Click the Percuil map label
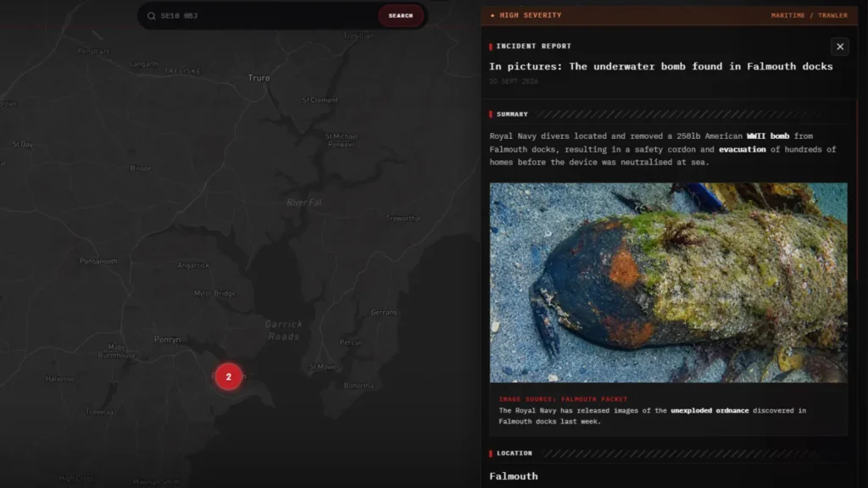The image size is (868, 488). 351,342
